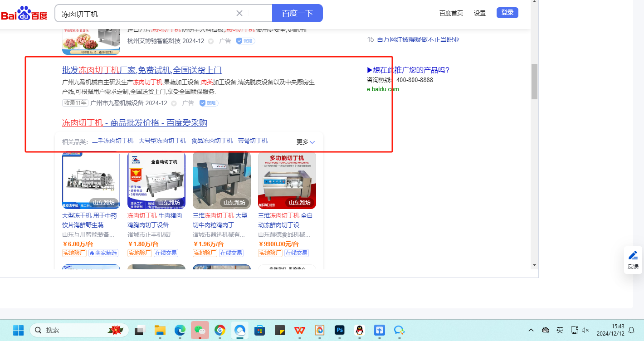Open Microsoft Edge from the taskbar
The image size is (644, 341).
tap(180, 330)
